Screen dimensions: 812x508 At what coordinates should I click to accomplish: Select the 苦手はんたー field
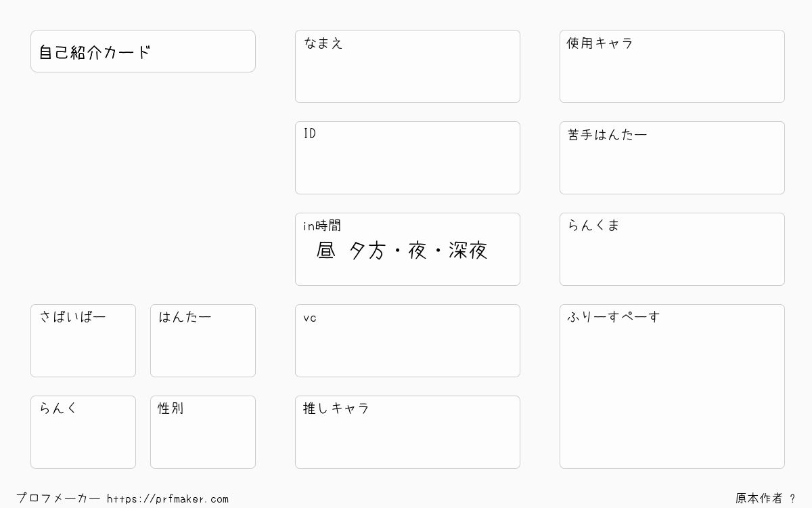[x=672, y=158]
